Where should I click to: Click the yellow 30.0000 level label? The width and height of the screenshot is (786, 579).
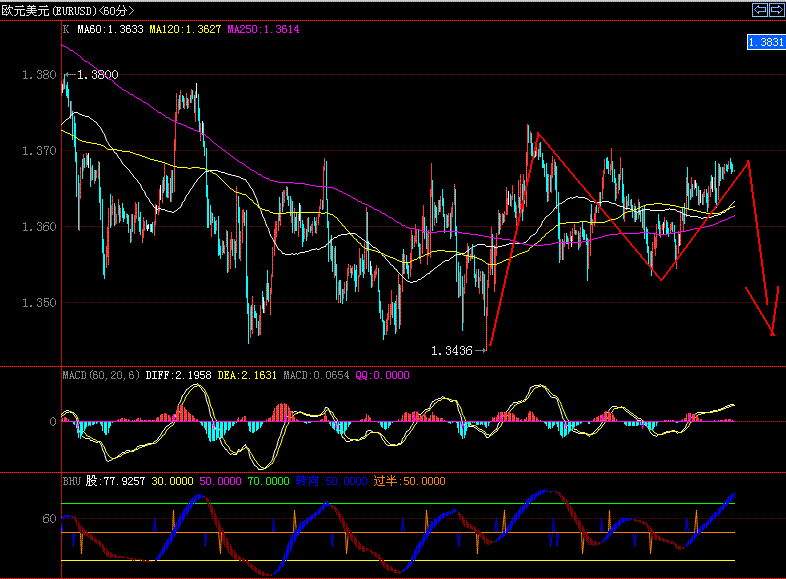[x=172, y=481]
